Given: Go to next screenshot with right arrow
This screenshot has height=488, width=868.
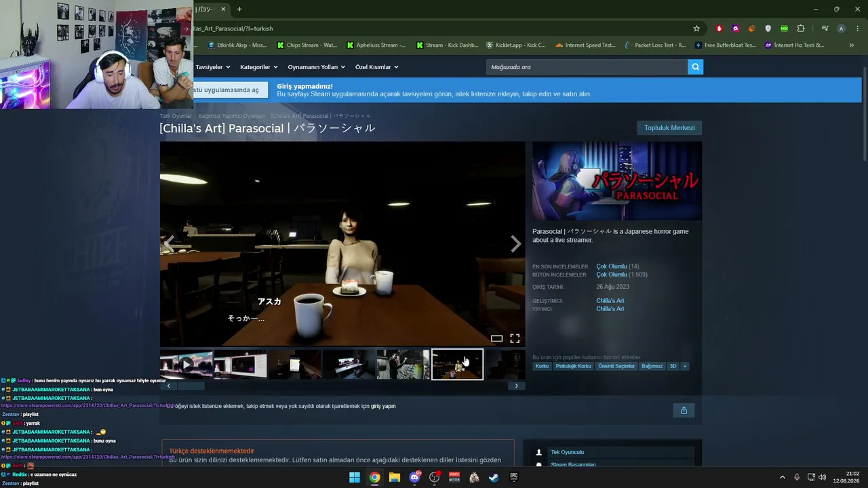Looking at the screenshot, I should [515, 243].
